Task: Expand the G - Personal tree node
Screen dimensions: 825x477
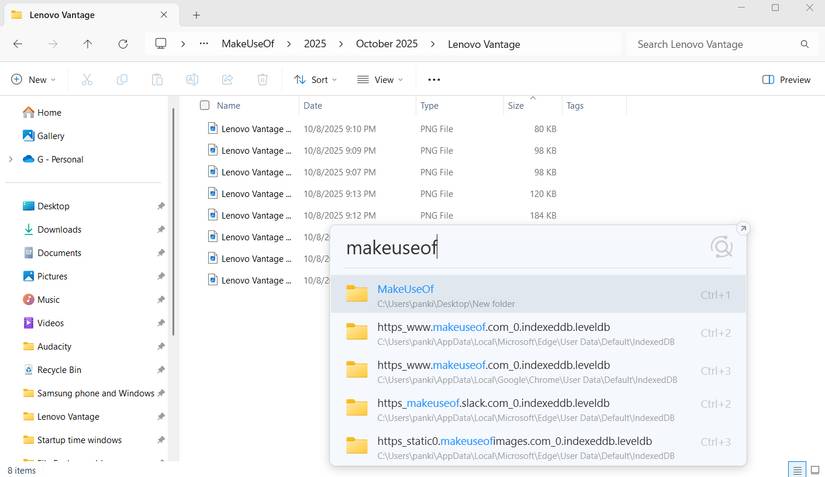Action: coord(11,159)
